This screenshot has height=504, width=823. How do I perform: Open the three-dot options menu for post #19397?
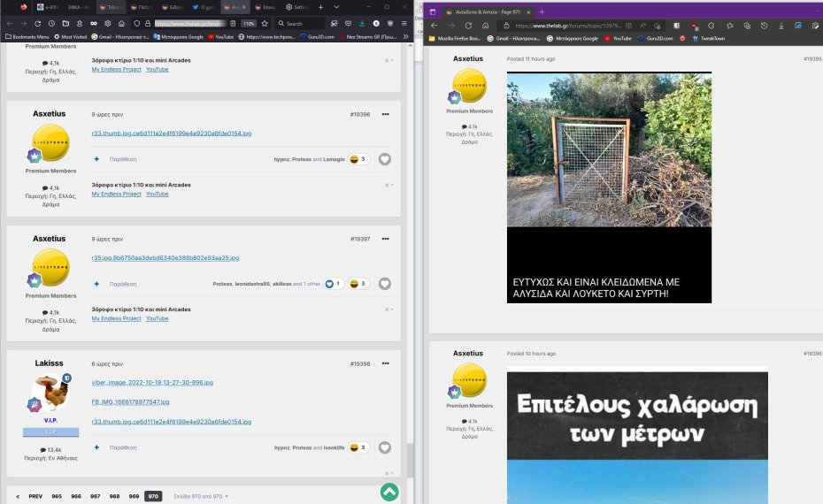tap(385, 239)
